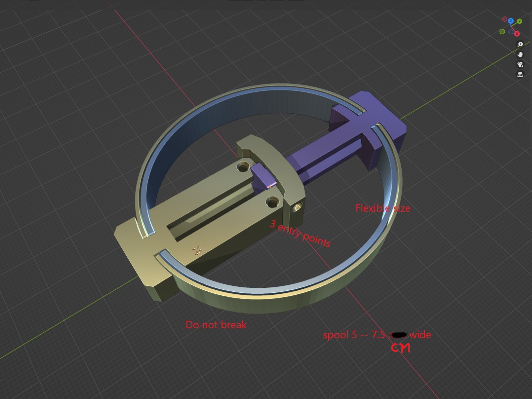
Task: Click the Pan hand icon in viewport sidebar
Action: (520, 54)
